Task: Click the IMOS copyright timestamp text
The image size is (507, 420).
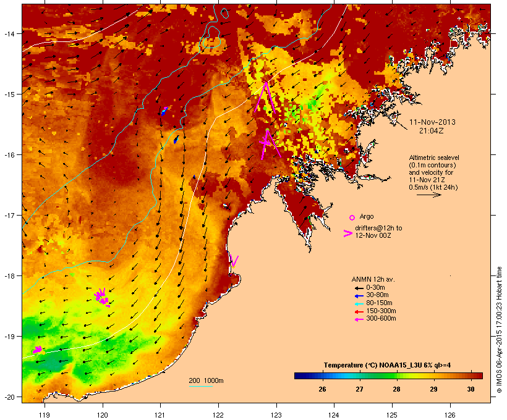Action: [500, 330]
